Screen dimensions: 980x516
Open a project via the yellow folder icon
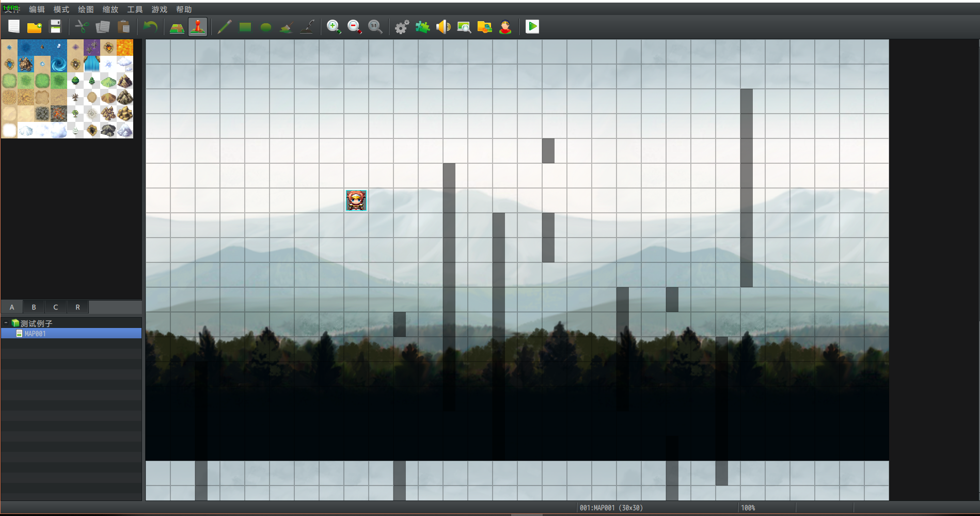click(x=35, y=27)
